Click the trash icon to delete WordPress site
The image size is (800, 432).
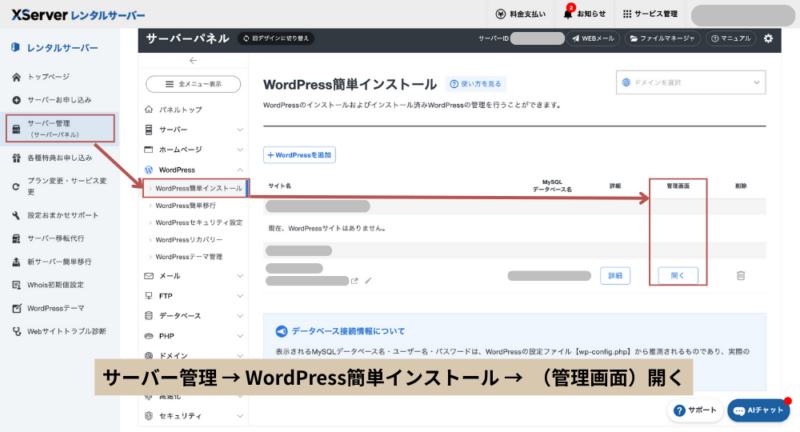tap(740, 275)
